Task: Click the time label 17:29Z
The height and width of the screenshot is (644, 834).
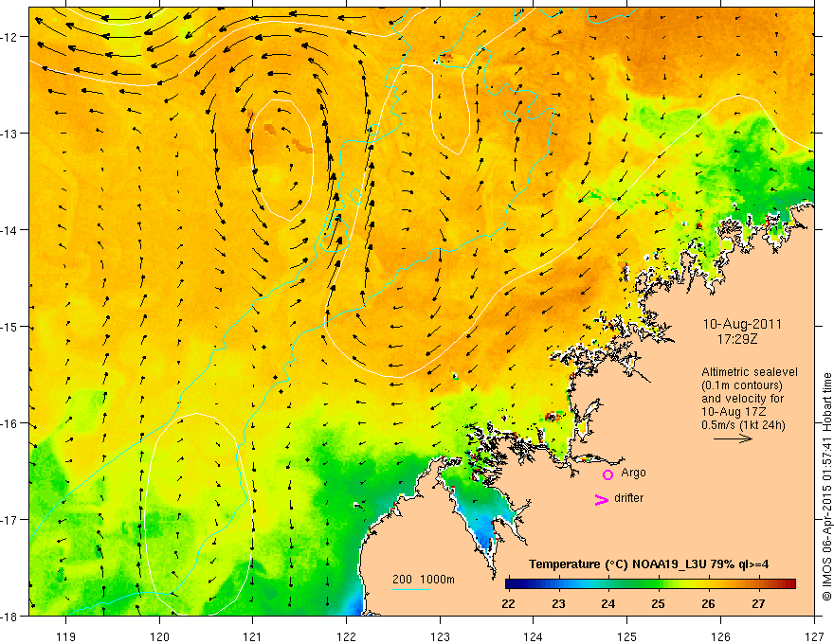Action: click(x=737, y=338)
